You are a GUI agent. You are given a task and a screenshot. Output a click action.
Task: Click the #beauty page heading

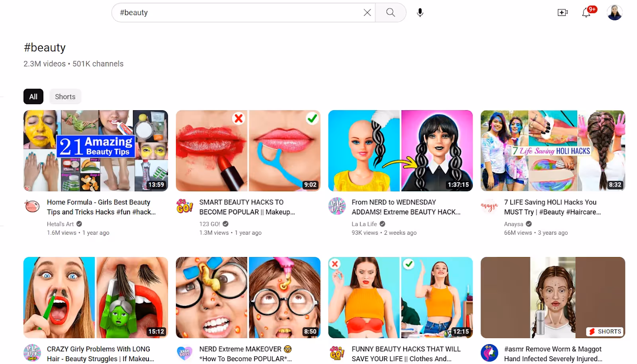45,48
